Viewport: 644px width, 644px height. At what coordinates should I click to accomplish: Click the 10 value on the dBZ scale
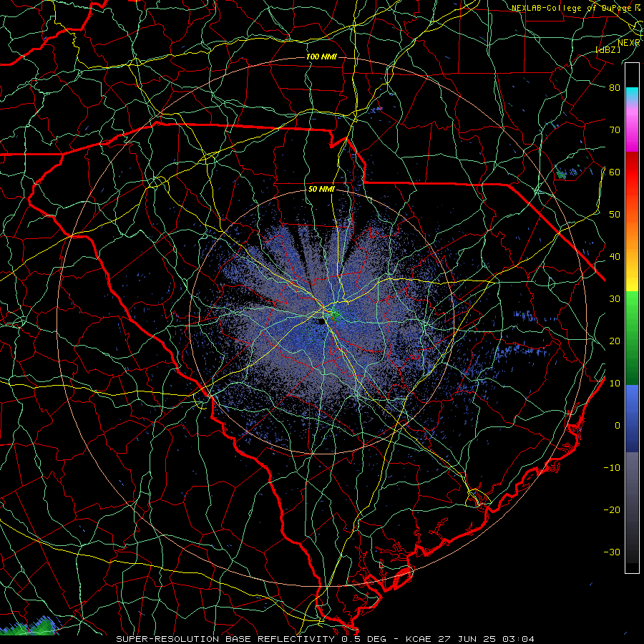[x=615, y=384]
